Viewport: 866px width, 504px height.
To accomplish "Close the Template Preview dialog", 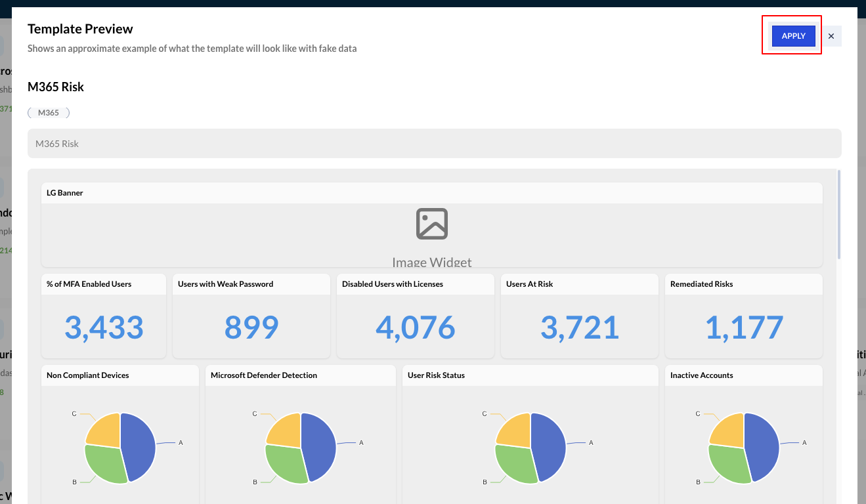I will tap(831, 36).
